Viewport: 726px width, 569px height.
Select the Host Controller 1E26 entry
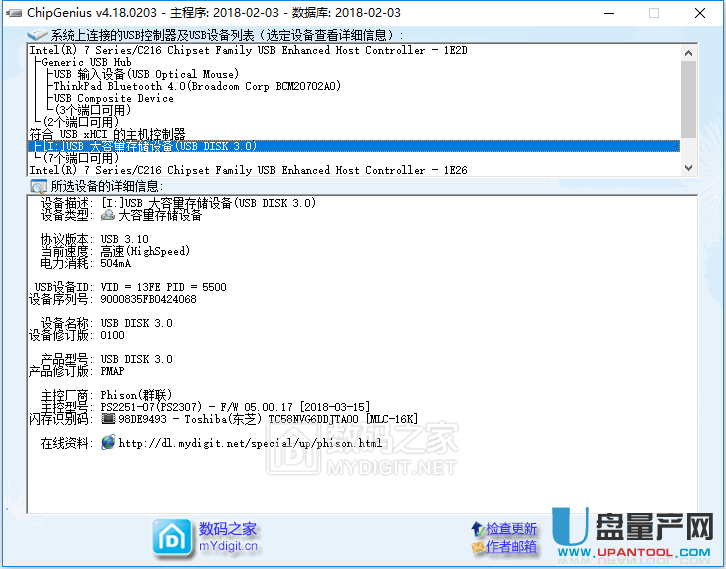[248, 170]
